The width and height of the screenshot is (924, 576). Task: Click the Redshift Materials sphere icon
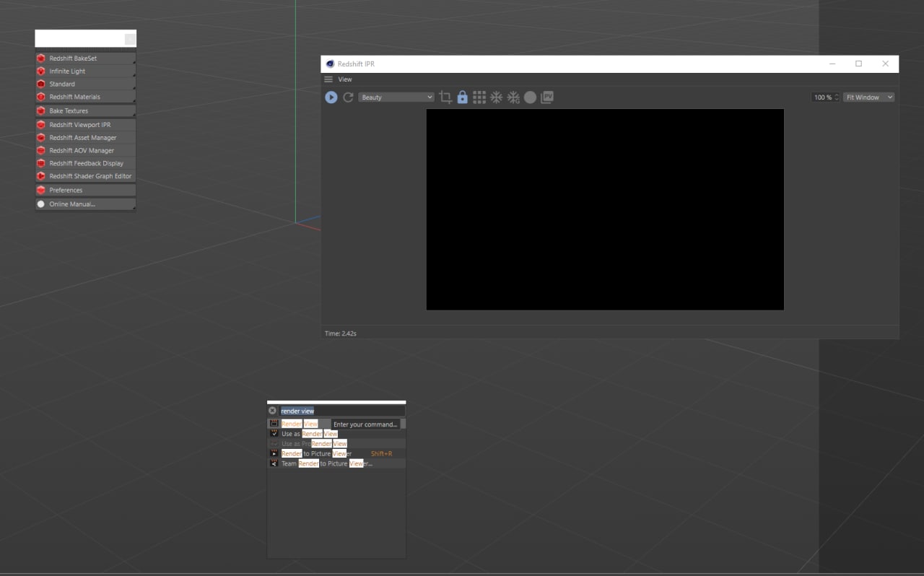pos(41,97)
